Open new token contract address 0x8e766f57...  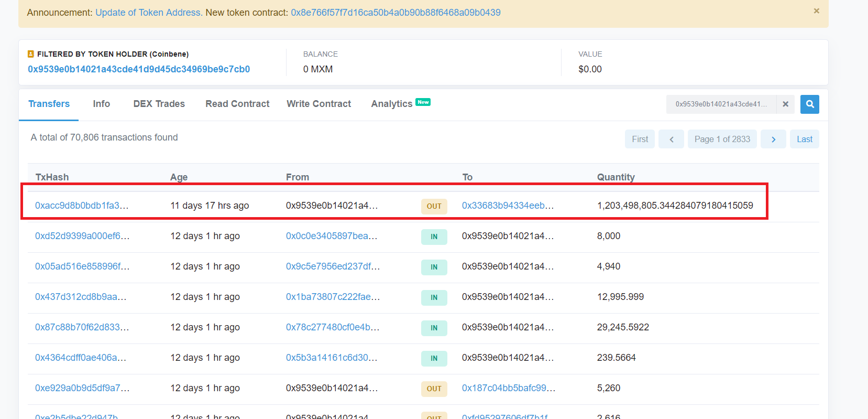(x=395, y=13)
